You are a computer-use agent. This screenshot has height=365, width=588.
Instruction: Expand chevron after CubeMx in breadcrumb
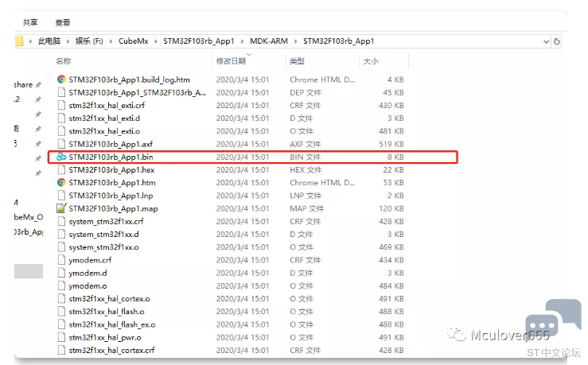pos(156,41)
